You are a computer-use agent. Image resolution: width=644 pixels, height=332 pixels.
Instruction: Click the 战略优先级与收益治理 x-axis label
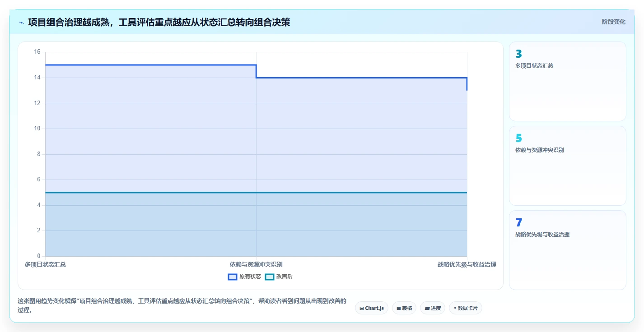[x=467, y=264]
